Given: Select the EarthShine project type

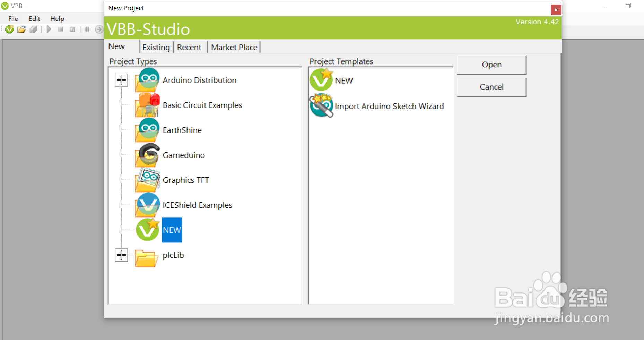Looking at the screenshot, I should 182,130.
